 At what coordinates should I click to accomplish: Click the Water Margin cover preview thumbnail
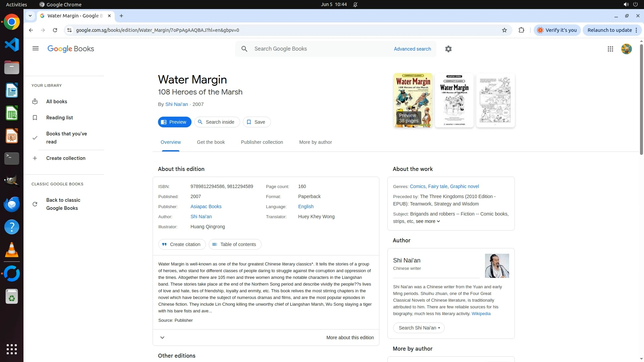(x=413, y=100)
